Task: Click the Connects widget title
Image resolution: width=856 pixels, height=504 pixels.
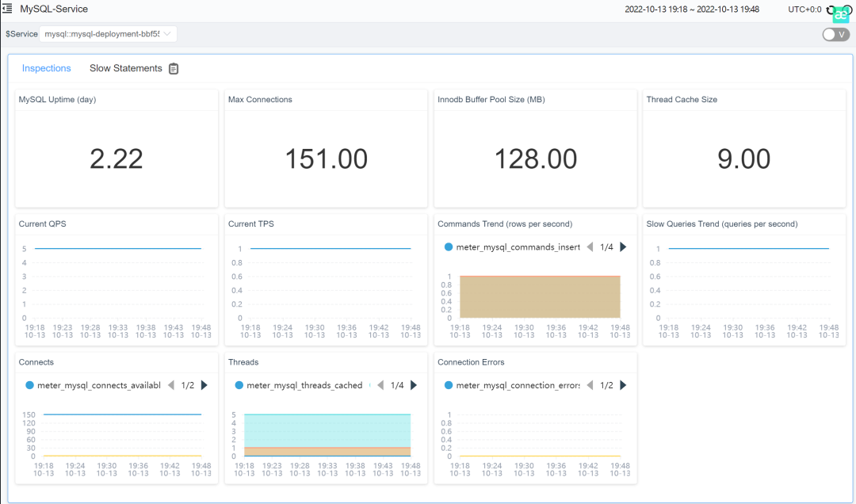Action: click(36, 362)
